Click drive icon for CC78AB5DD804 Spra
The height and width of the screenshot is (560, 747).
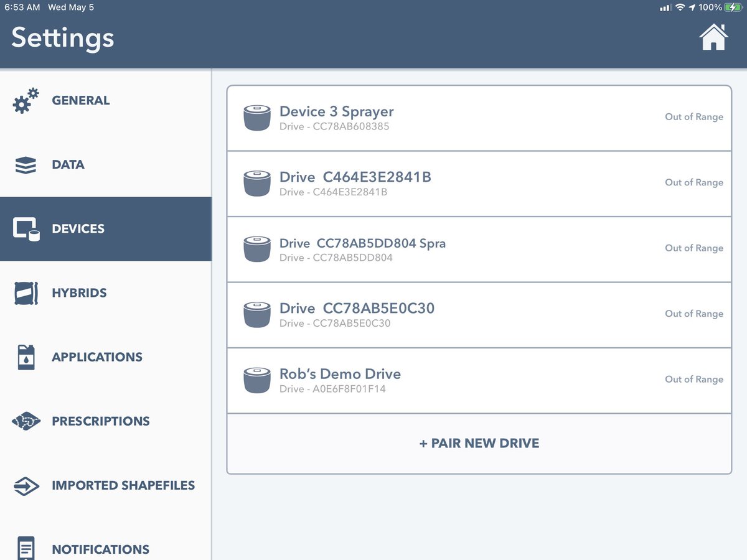[x=257, y=249]
